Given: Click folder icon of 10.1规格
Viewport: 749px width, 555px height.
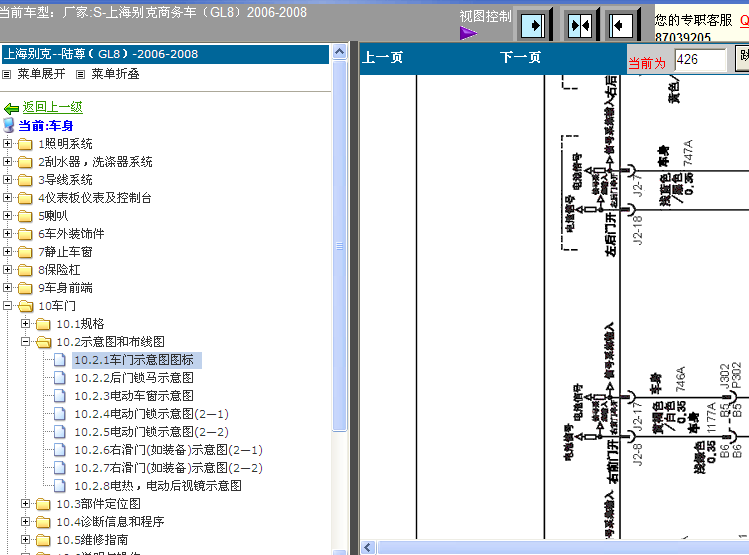Looking at the screenshot, I should pyautogui.click(x=43, y=324).
